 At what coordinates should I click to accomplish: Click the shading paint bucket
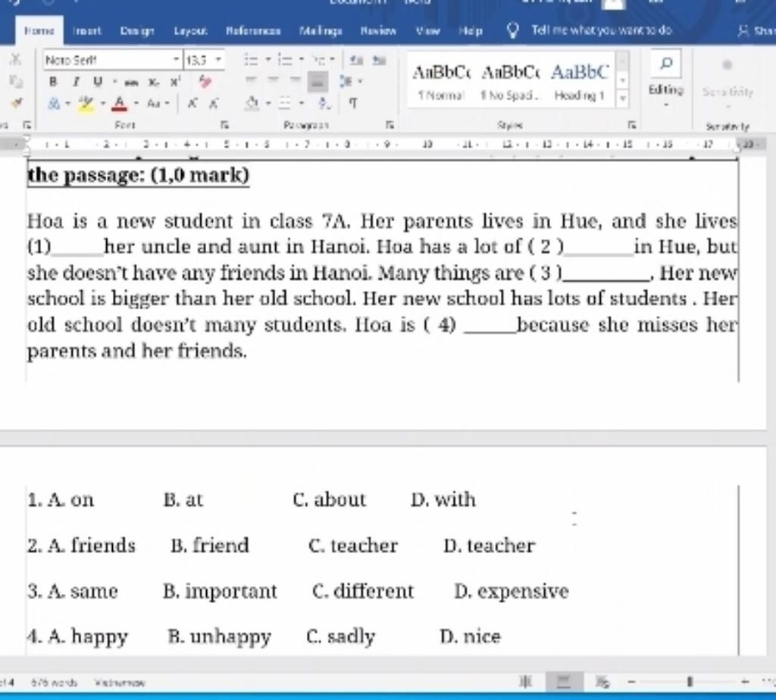click(252, 103)
